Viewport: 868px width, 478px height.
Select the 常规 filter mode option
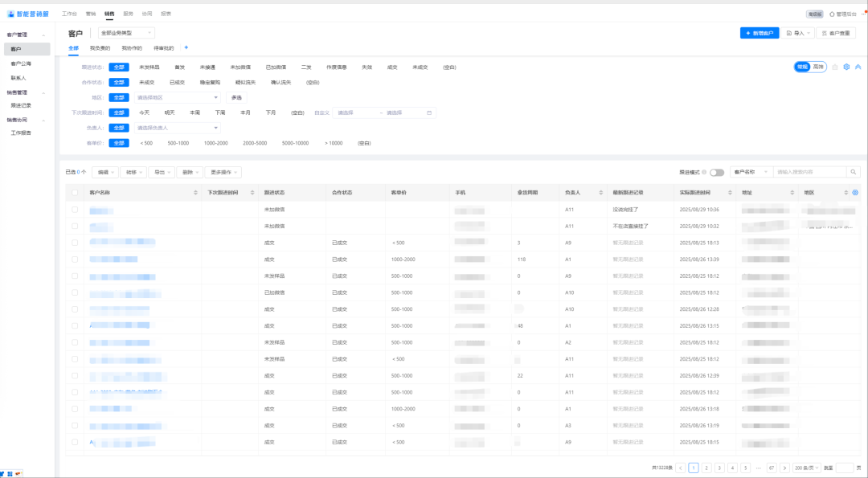click(x=802, y=67)
